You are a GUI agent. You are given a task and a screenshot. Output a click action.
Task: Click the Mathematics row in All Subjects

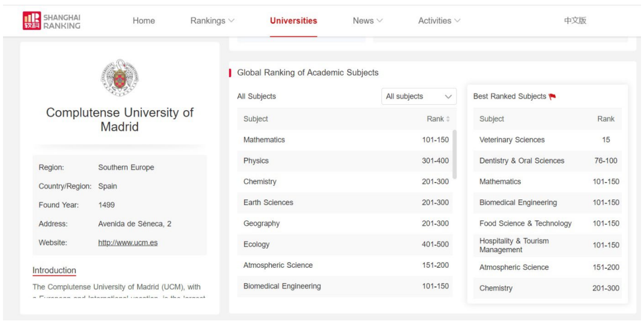345,140
